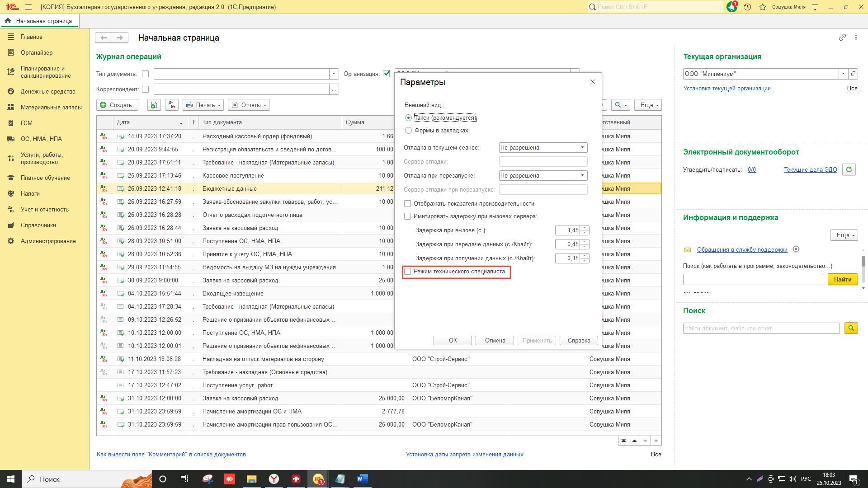Click the refresh ЭДО icon
Screen dimensions: 868x488
pos(849,169)
